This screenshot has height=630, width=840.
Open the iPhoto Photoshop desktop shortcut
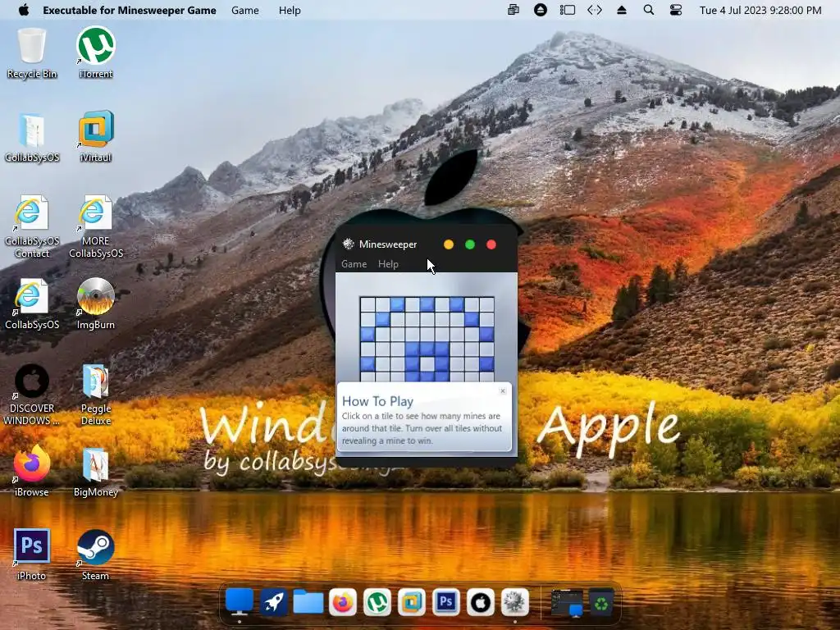point(32,555)
